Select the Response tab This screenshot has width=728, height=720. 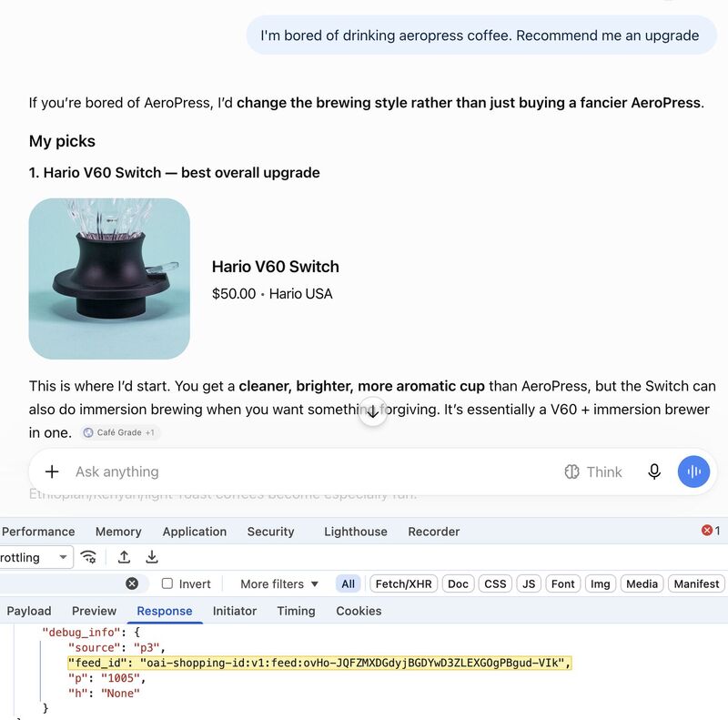165,611
